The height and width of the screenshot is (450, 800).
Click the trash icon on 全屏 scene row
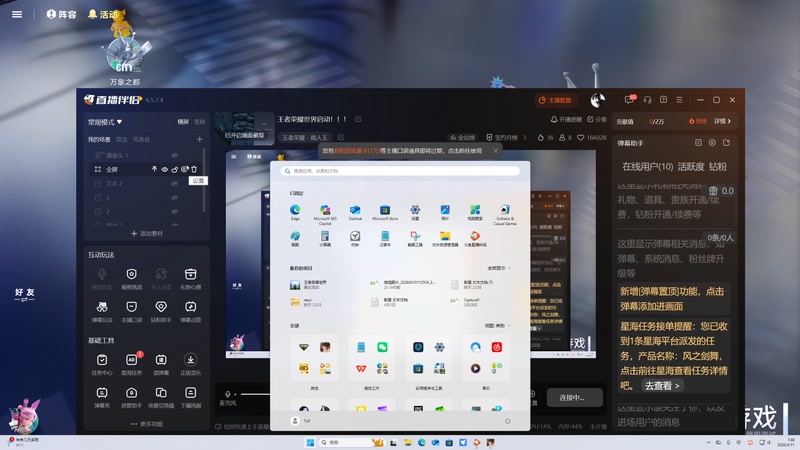194,169
